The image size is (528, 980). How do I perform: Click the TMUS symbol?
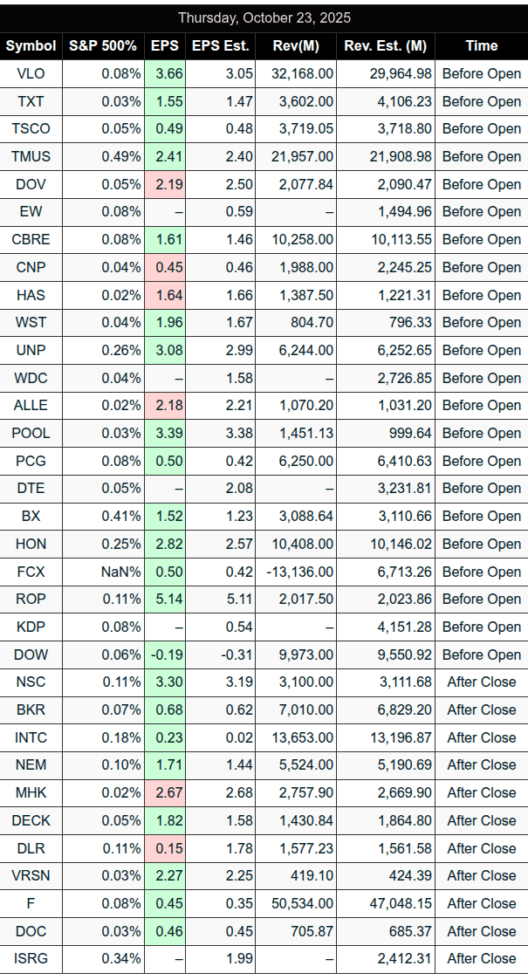31,156
